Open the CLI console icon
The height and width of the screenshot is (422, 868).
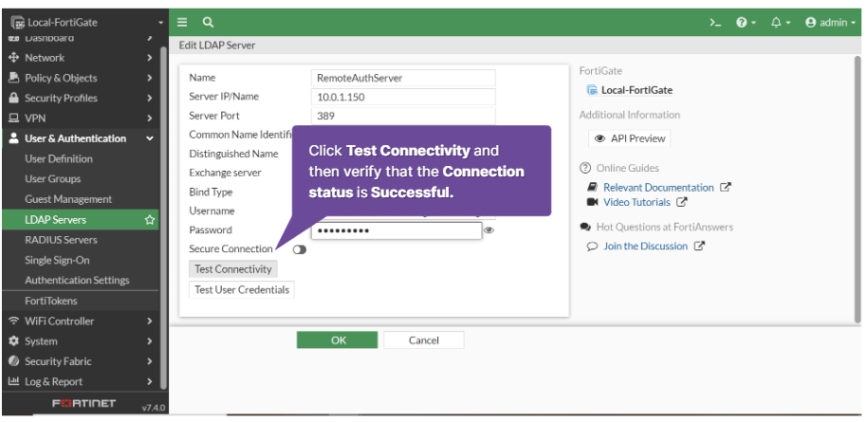[715, 23]
